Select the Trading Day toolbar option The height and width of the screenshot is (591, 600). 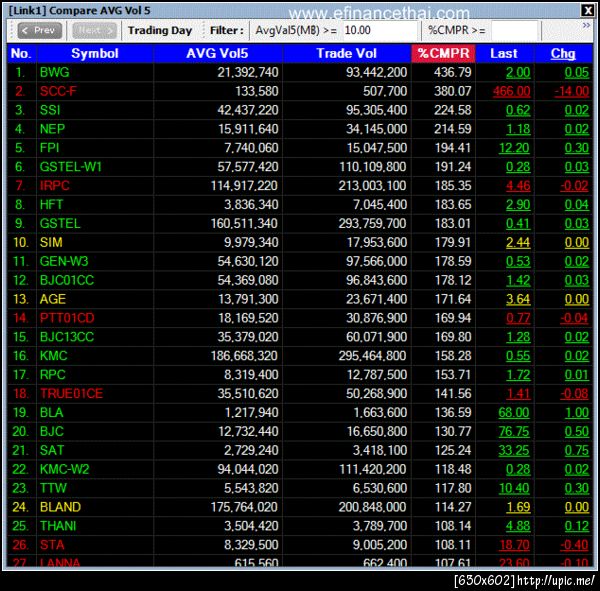(160, 30)
